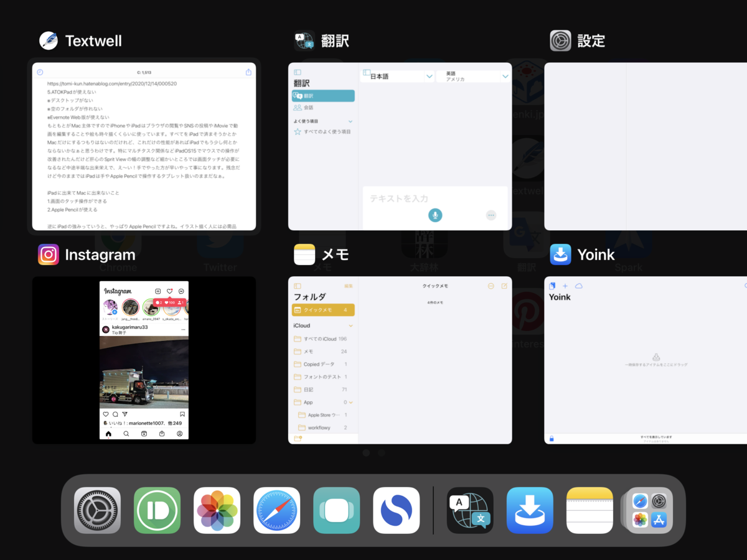Tap Instagram new post plus icon
The width and height of the screenshot is (747, 560).
click(x=158, y=291)
